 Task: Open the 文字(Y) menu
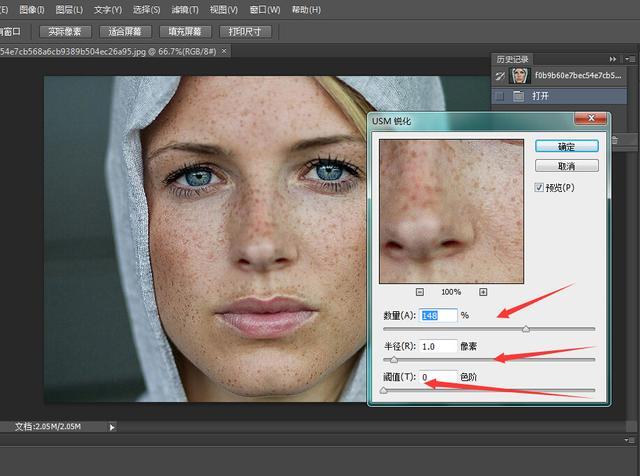108,9
